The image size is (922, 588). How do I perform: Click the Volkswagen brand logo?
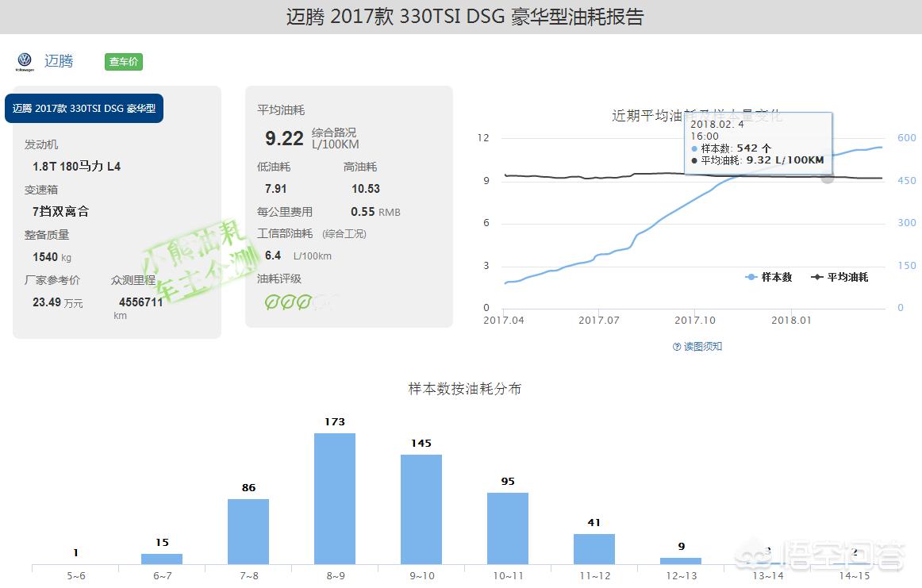coord(23,60)
